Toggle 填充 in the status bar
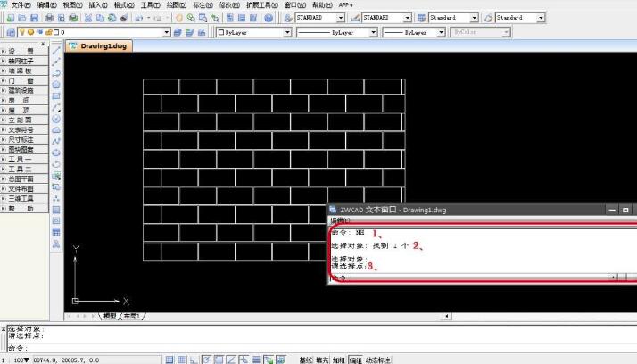 point(322,360)
